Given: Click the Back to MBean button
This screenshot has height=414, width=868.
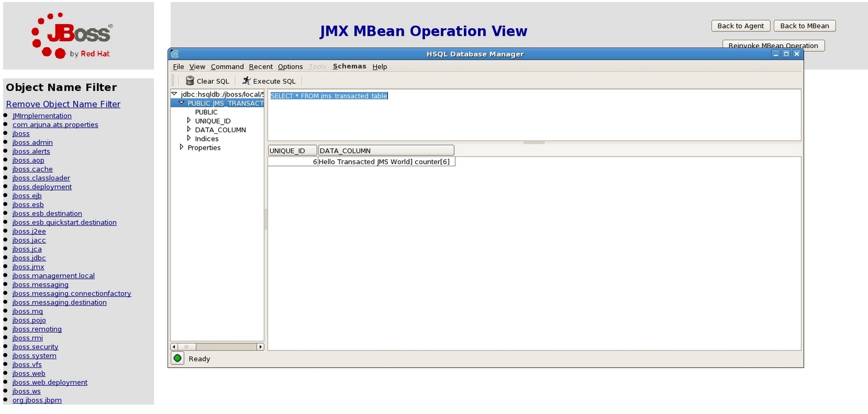Looking at the screenshot, I should click(x=805, y=25).
